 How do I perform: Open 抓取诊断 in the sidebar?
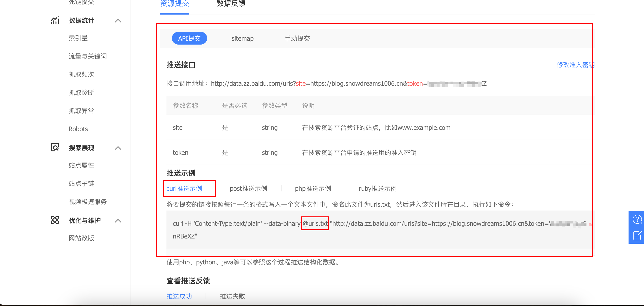(x=81, y=93)
